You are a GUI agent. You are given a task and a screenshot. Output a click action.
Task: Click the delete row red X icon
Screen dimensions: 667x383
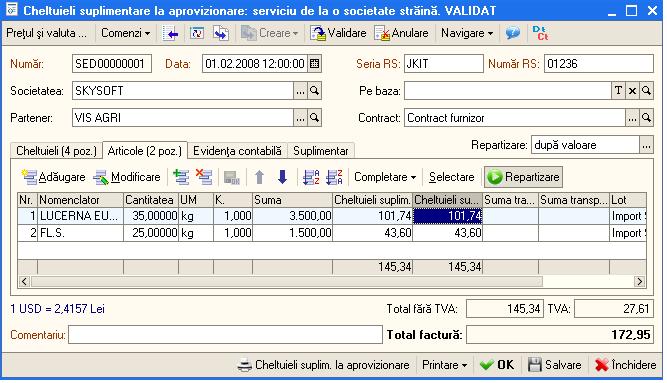(204, 177)
